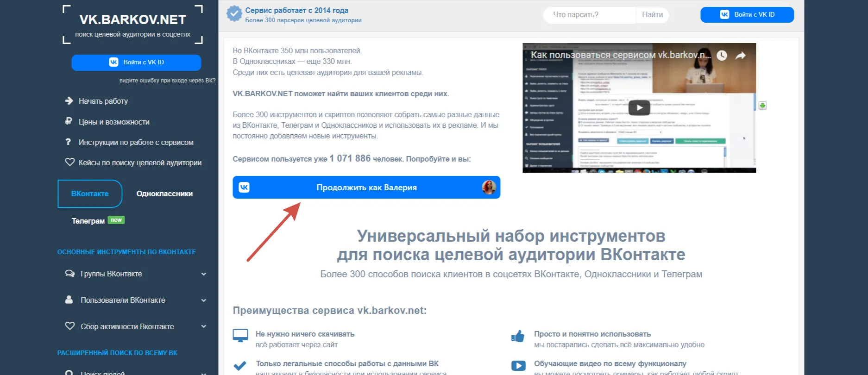Play the 'Как пользоваться сервисом' video

tap(639, 108)
